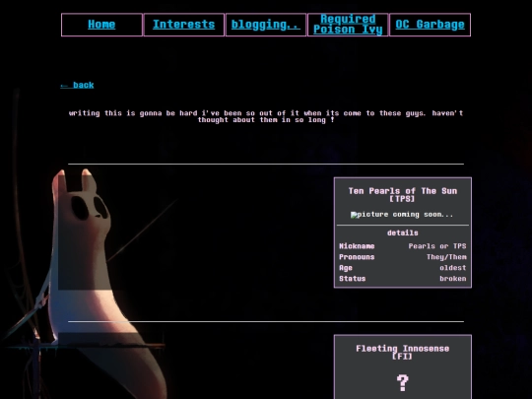Open the OC Garbage page
532x399 pixels.
pyautogui.click(x=430, y=25)
